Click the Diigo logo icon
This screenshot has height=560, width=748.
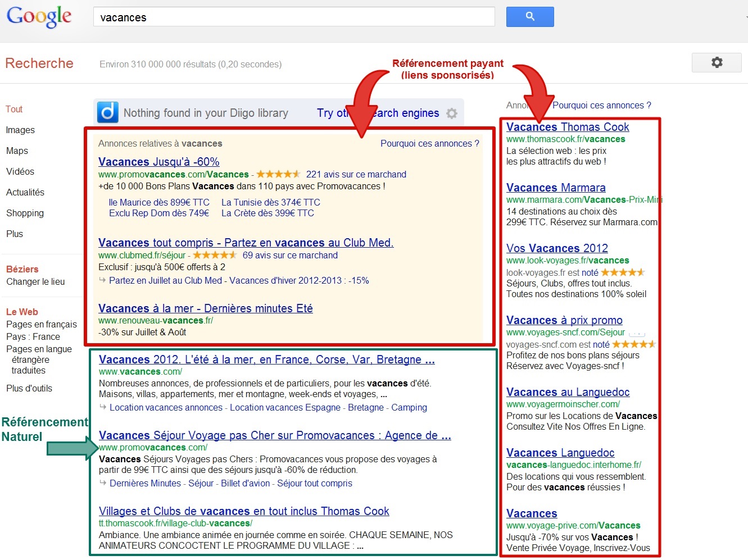click(107, 112)
